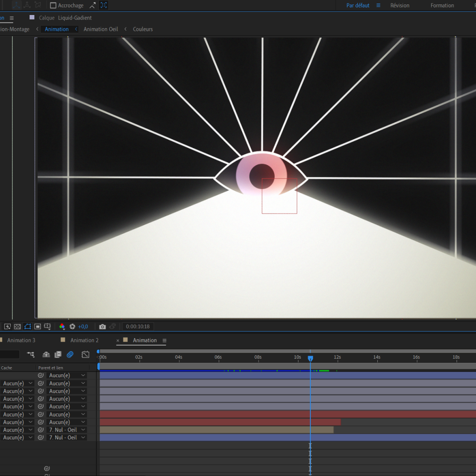Viewport: 476px width, 476px height.
Task: Enable the Accrochage snapping checkbox
Action: pos(53,5)
